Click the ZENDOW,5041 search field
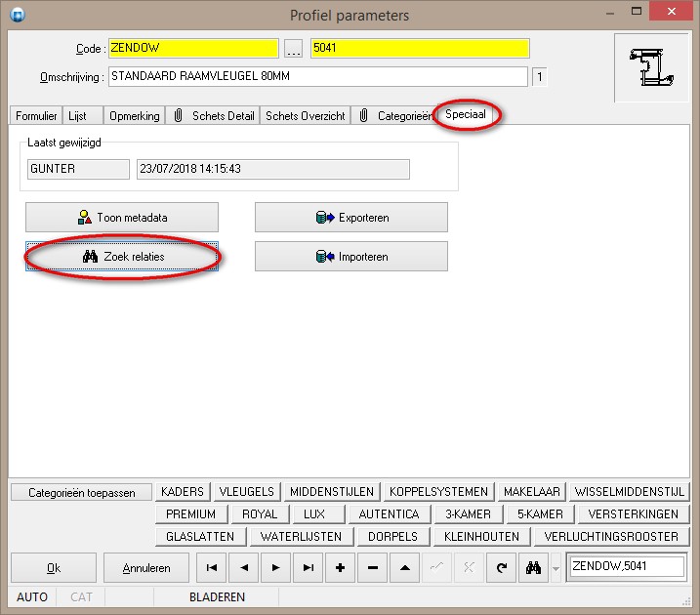Image resolution: width=700 pixels, height=615 pixels. coord(627,567)
